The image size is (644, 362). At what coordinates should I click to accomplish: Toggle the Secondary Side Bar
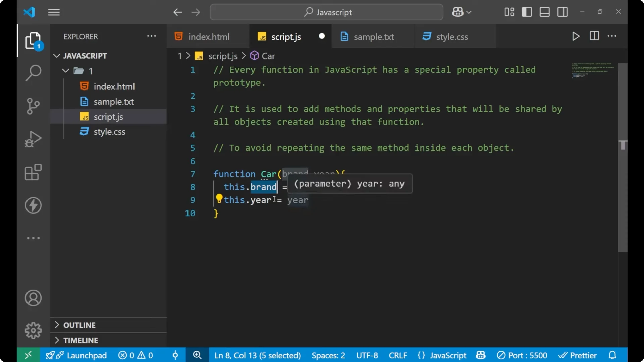point(562,12)
